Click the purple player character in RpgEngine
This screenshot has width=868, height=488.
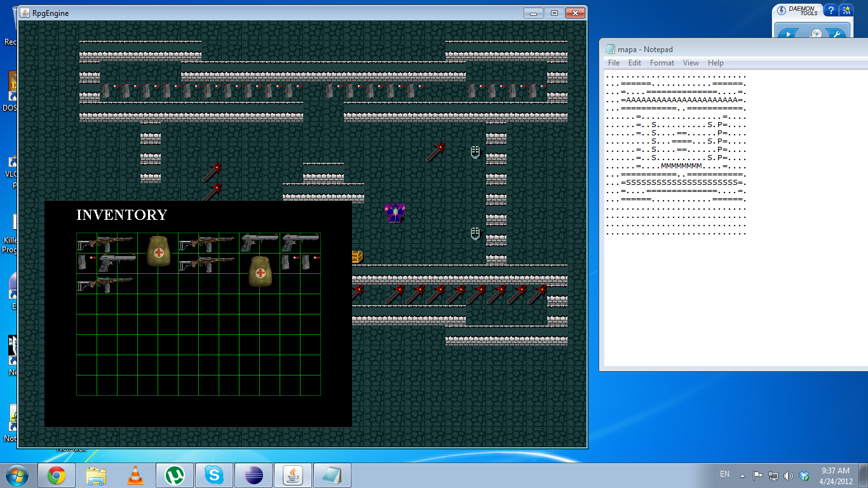coord(395,213)
